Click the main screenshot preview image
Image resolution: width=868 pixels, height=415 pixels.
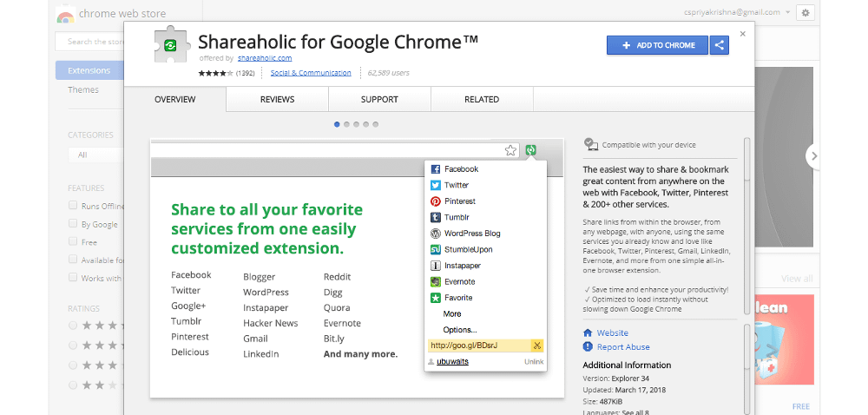[x=357, y=268]
